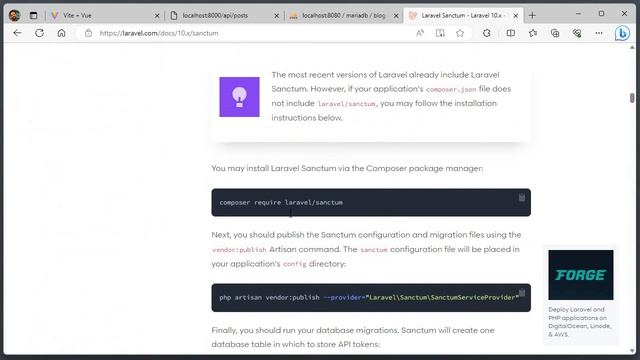Open the immersive reader icon

[440, 33]
